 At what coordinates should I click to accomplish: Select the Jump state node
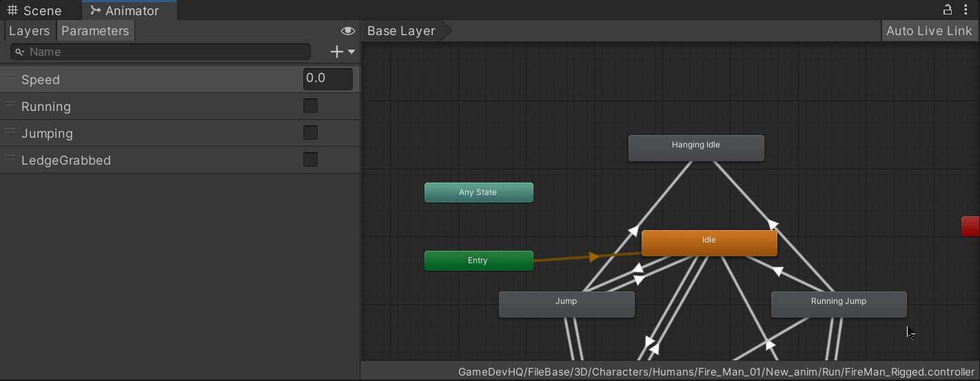tap(566, 305)
